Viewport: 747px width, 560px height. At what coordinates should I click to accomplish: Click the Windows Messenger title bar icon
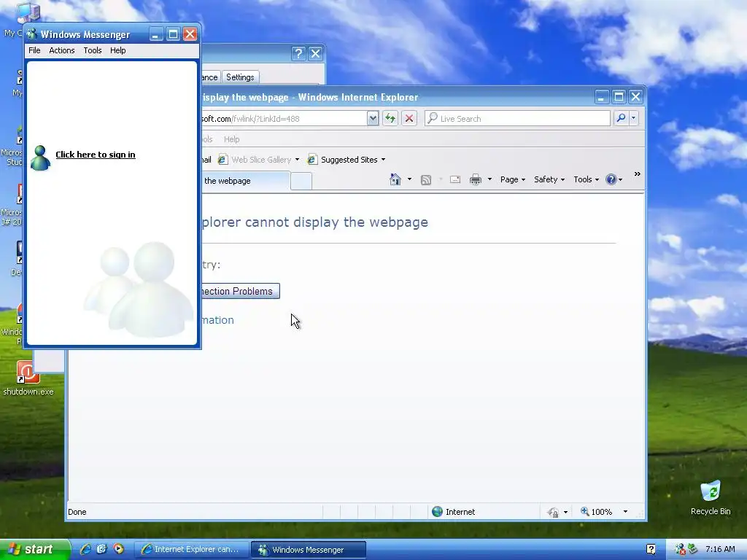(32, 34)
